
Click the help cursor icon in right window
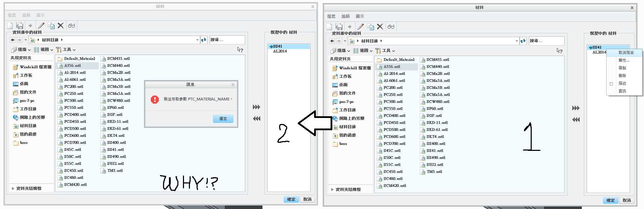[560, 51]
